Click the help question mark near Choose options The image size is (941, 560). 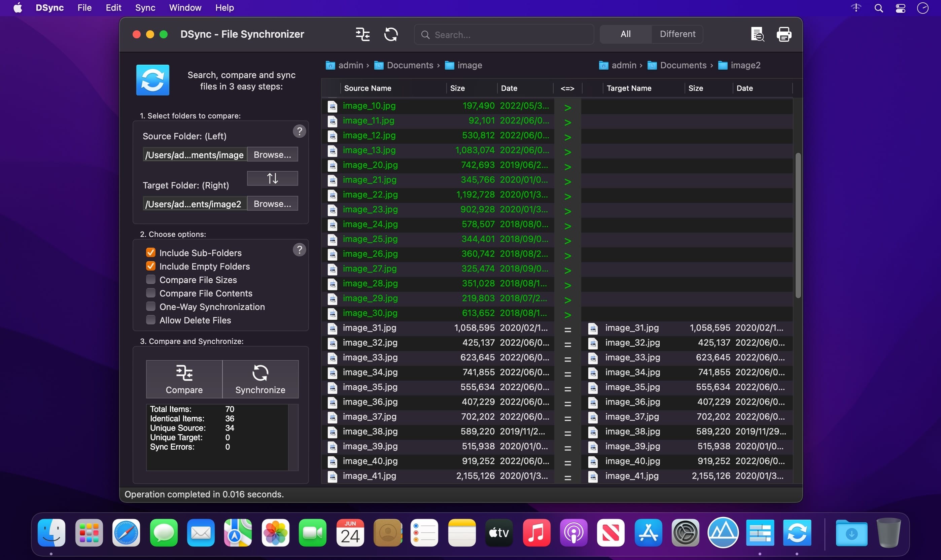299,249
